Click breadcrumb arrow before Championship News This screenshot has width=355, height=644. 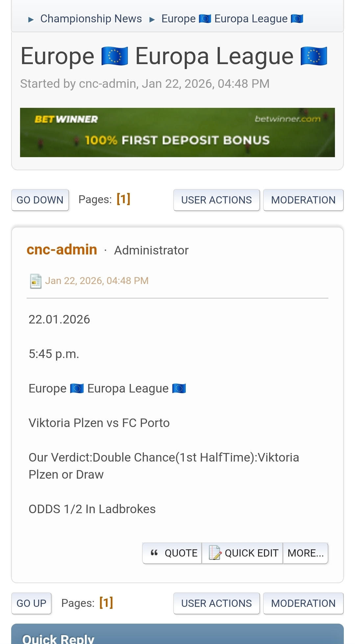[31, 20]
